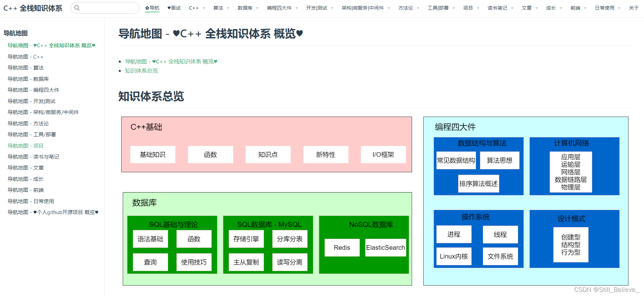Open sidebar item 个人github开源项目 概览
This screenshot has height=296, width=644.
click(x=53, y=212)
